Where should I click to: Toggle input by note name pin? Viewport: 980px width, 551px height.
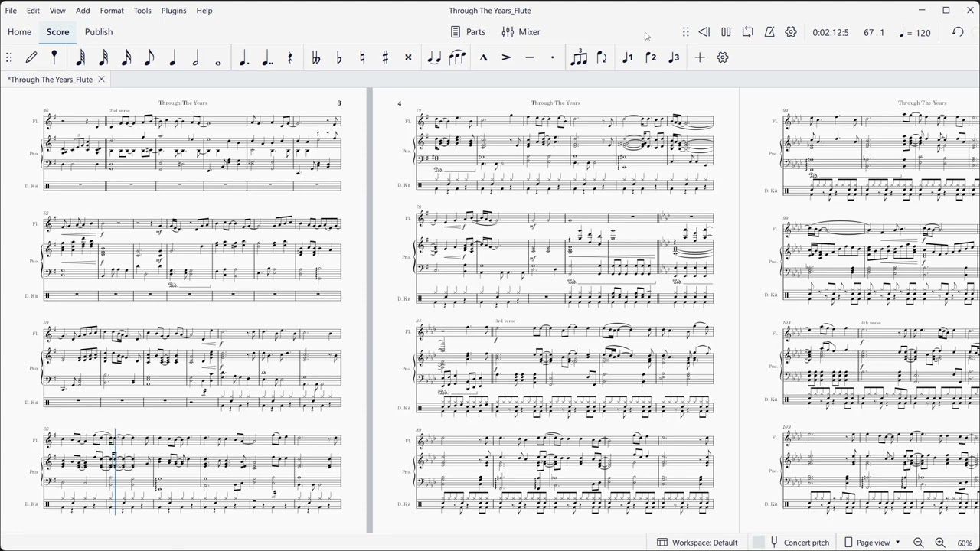point(54,57)
